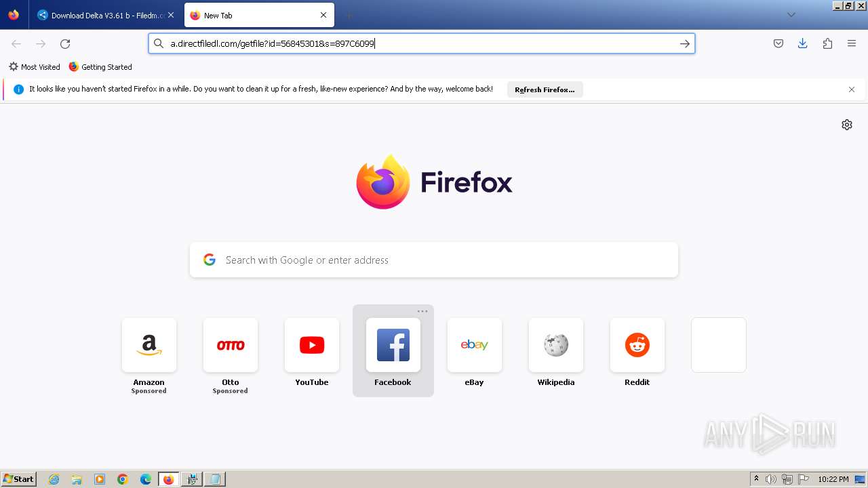Open the Downloads panel
Viewport: 868px width, 488px height.
[x=803, y=43]
